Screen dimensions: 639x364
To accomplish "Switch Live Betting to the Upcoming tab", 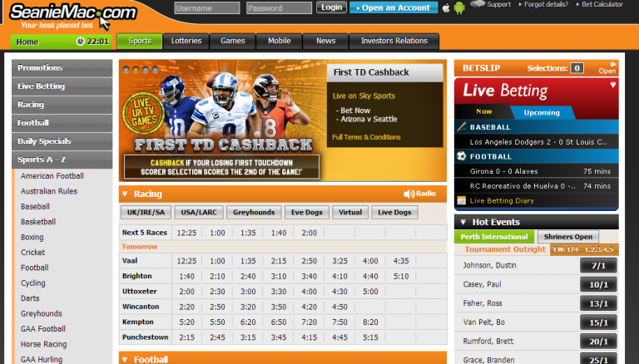I will [542, 111].
